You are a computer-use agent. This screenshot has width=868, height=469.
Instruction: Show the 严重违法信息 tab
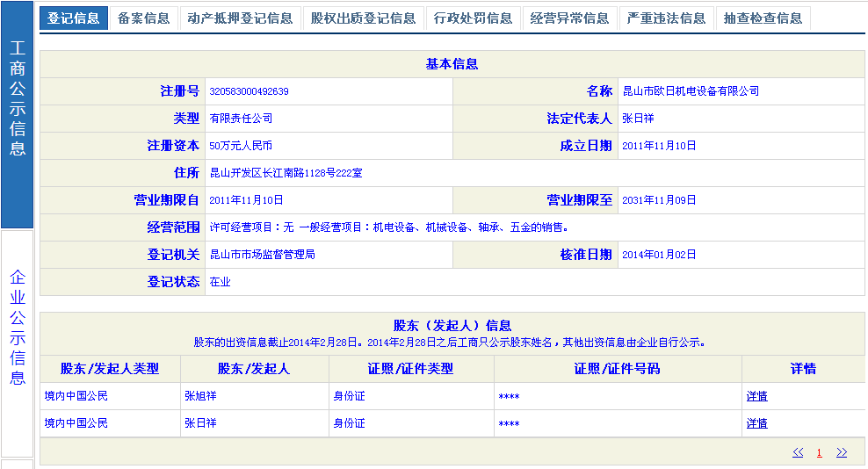pos(666,18)
